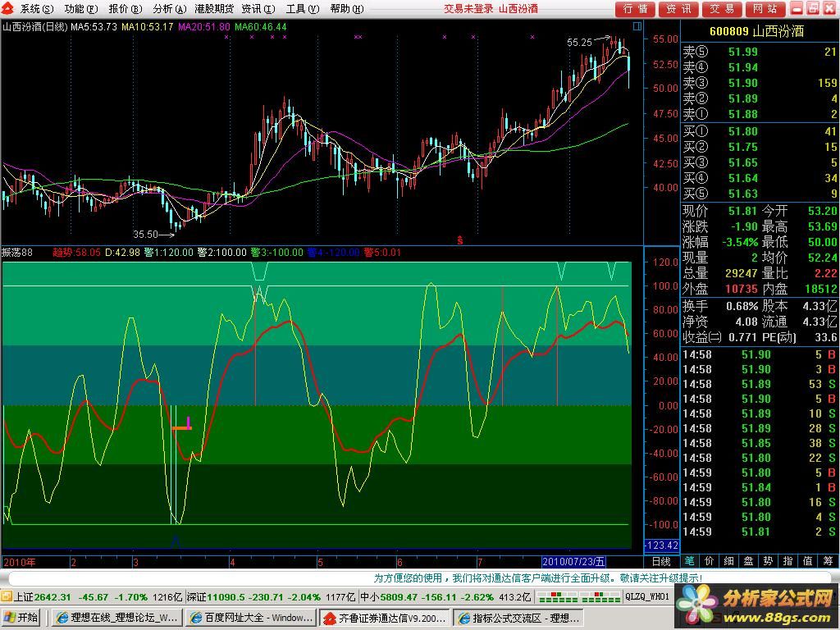Click the 卖① 51.88 order row
Image resolution: width=840 pixels, height=630 pixels.
(x=759, y=114)
